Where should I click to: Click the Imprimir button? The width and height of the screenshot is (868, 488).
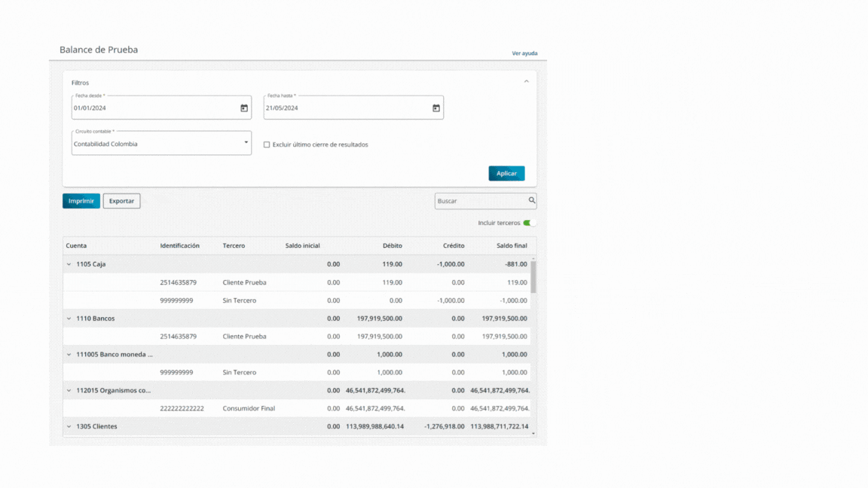point(81,201)
